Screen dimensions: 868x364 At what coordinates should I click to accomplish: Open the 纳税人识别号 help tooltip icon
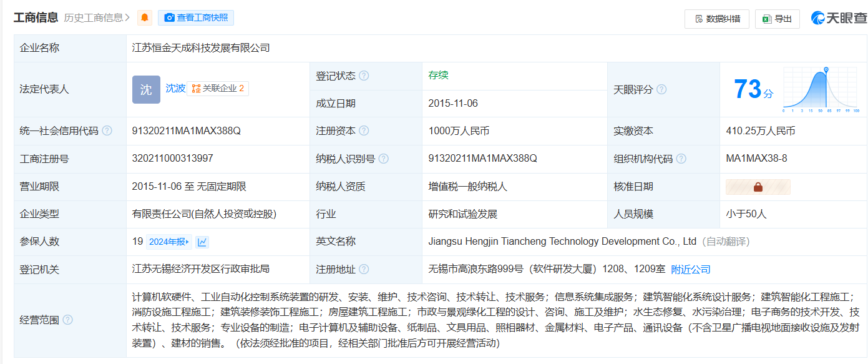point(384,159)
